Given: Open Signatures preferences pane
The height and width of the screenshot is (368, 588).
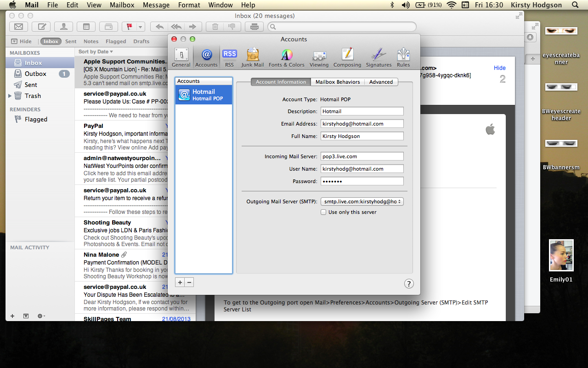Looking at the screenshot, I should click(x=379, y=57).
